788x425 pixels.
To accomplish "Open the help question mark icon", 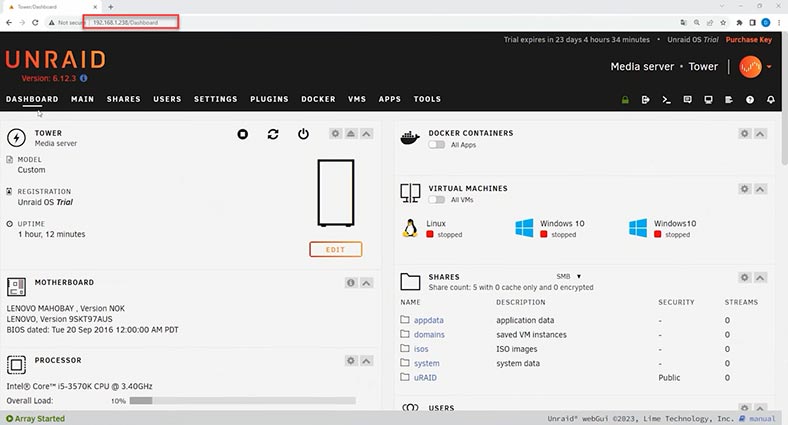I will pyautogui.click(x=750, y=99).
